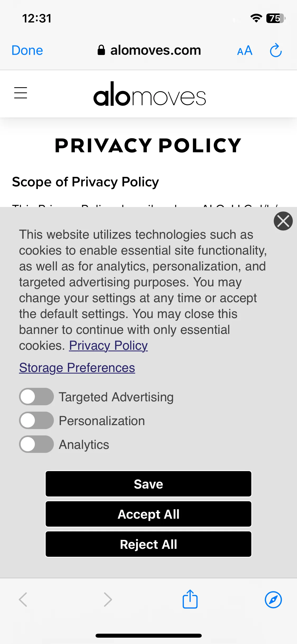Click Accept All cookies button

(x=148, y=514)
